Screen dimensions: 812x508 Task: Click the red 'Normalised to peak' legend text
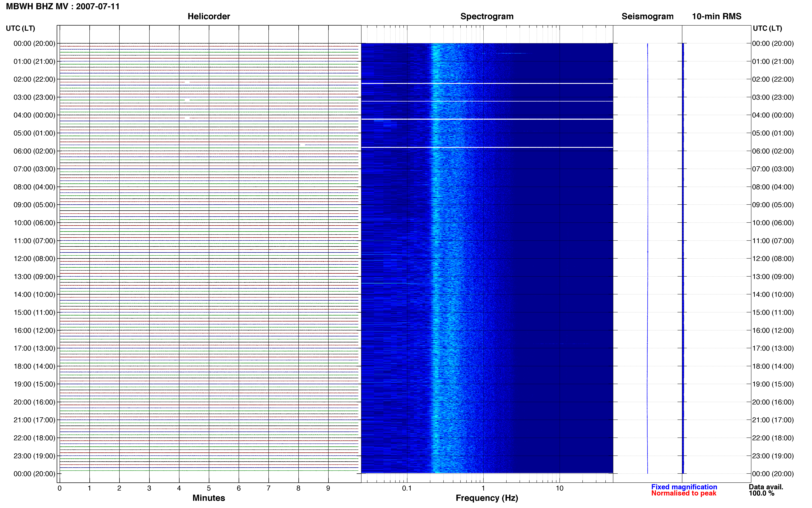coord(684,493)
